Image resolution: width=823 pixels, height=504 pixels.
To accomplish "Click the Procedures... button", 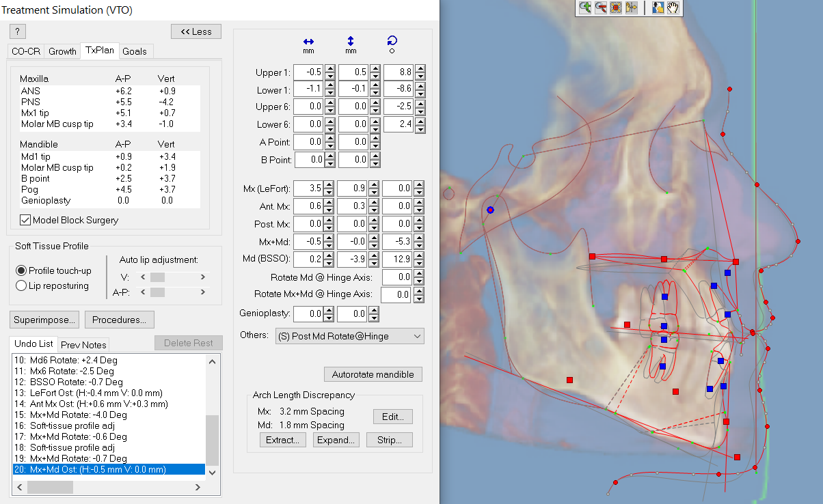I will pos(120,320).
